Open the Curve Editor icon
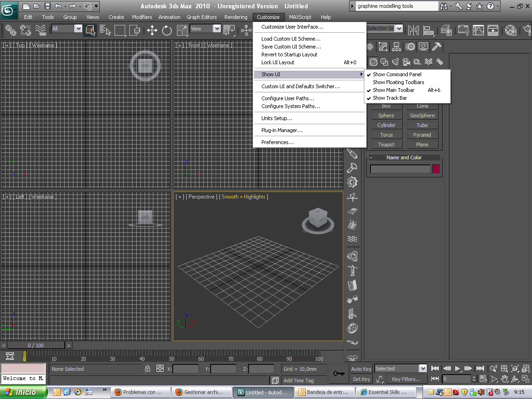532x399 pixels. click(x=478, y=30)
